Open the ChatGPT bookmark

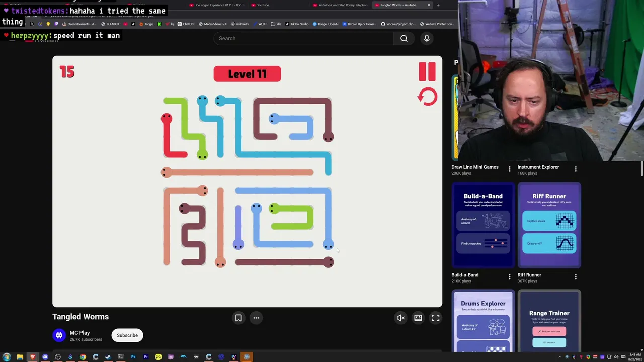click(186, 24)
